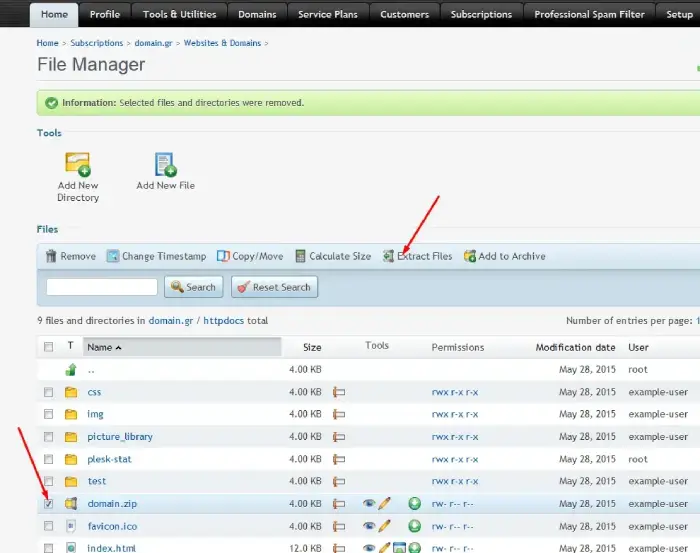The width and height of the screenshot is (700, 553).
Task: Open the Websites & Domains breadcrumb link
Action: tap(222, 43)
